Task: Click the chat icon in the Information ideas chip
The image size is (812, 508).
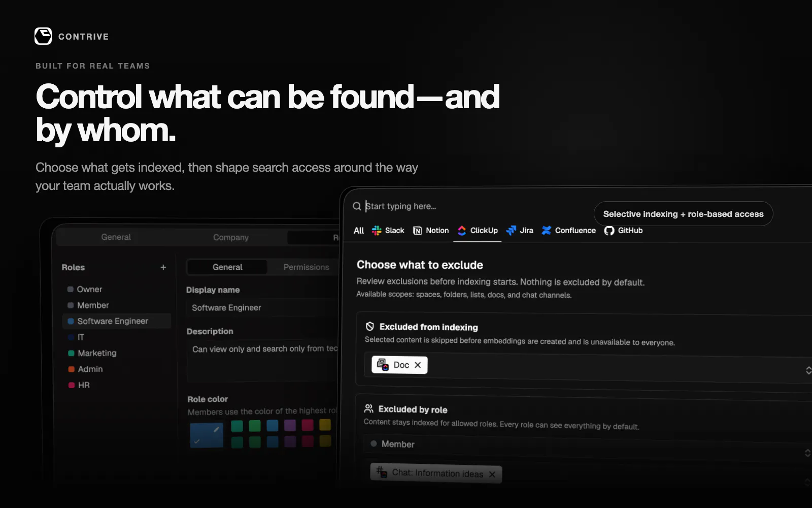Action: 382,471
